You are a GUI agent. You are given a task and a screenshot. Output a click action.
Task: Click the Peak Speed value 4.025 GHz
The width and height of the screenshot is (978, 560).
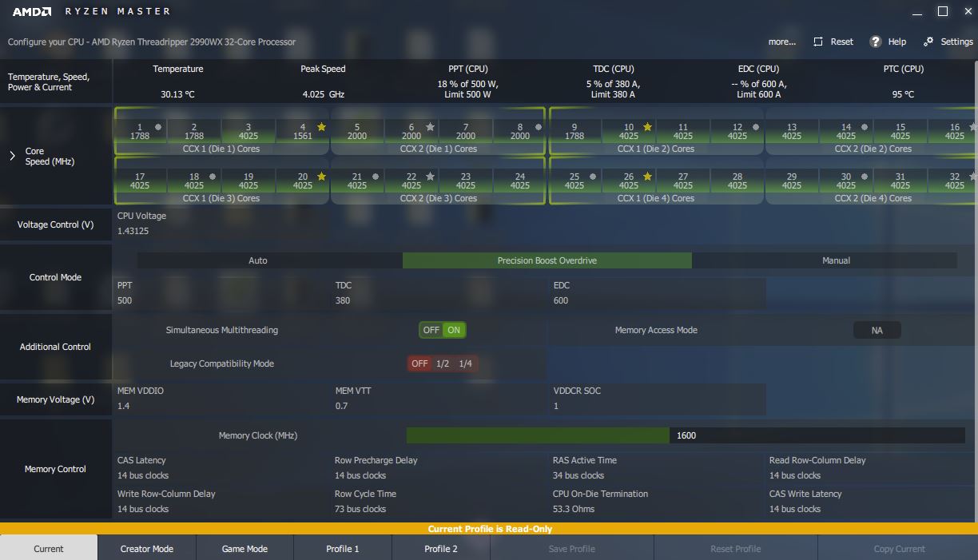coord(324,94)
